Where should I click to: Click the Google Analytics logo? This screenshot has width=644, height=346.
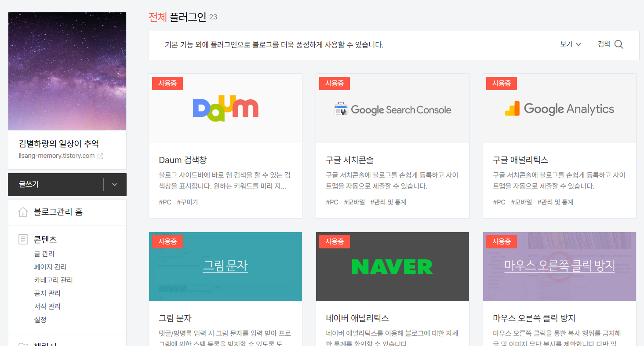pyautogui.click(x=560, y=109)
